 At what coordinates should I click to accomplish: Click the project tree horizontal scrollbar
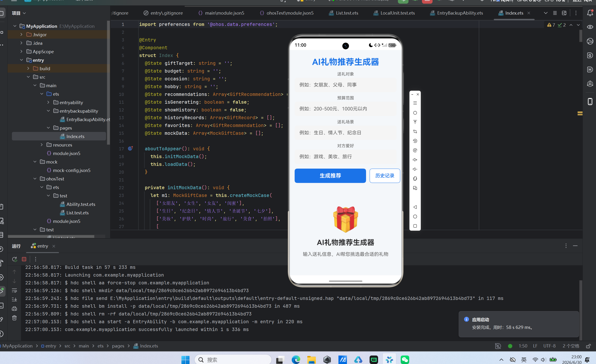point(51,236)
